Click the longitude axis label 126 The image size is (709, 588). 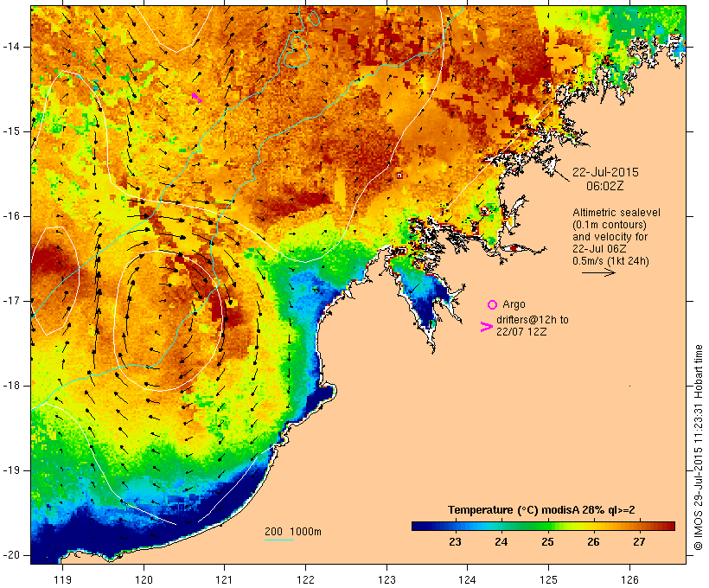point(629,579)
